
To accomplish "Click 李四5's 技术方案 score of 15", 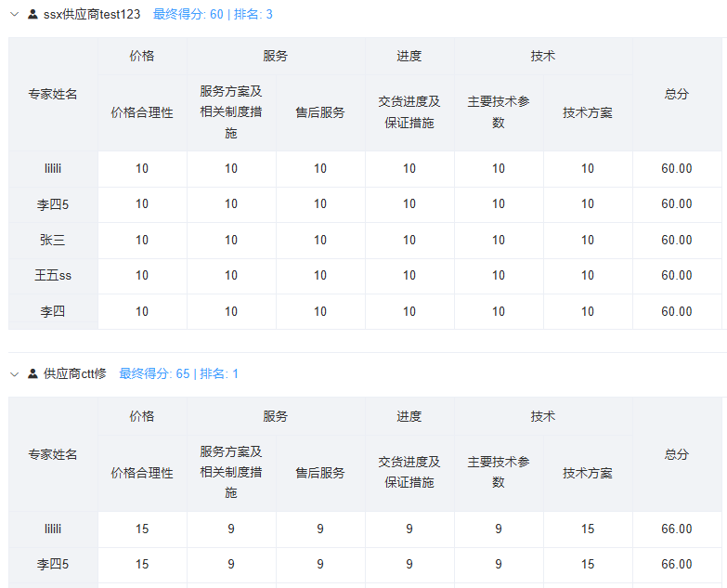I will [588, 564].
